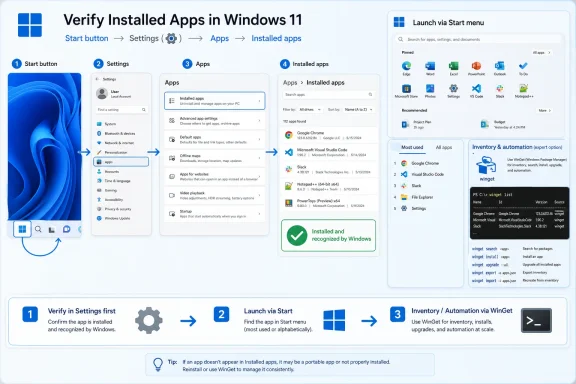Select Apps in Settings sidebar
Screen dimensions: 576x384
[121, 162]
